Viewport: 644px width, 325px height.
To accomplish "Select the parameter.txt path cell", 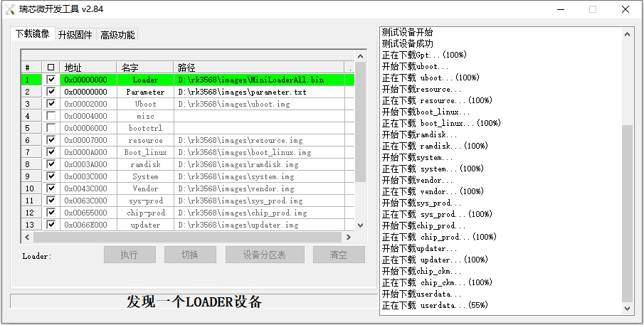I will [259, 92].
